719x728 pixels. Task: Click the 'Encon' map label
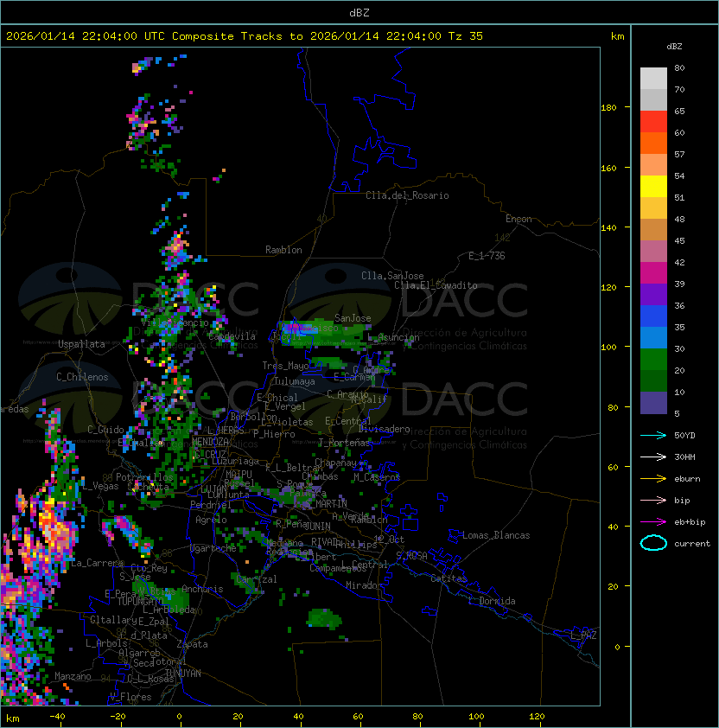pos(519,219)
